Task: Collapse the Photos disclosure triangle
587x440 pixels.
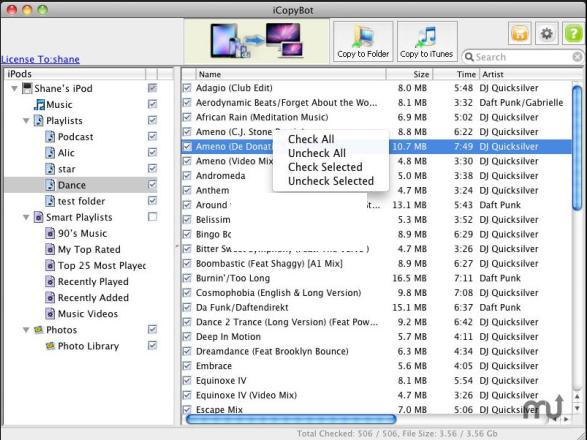Action: pos(26,330)
